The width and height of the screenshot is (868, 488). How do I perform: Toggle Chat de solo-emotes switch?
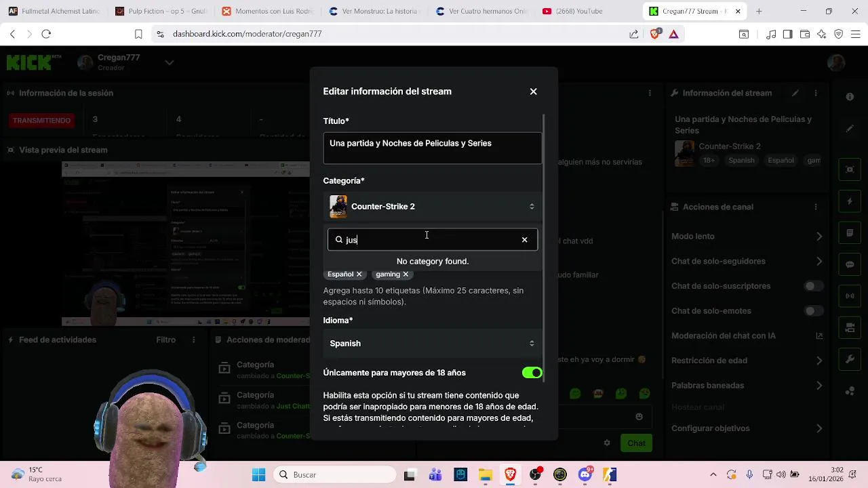coord(814,311)
